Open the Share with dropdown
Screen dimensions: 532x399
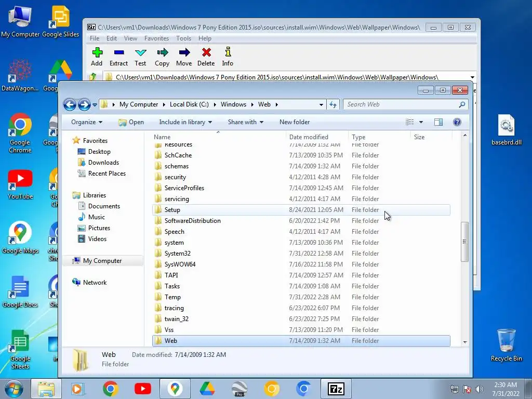(246, 122)
